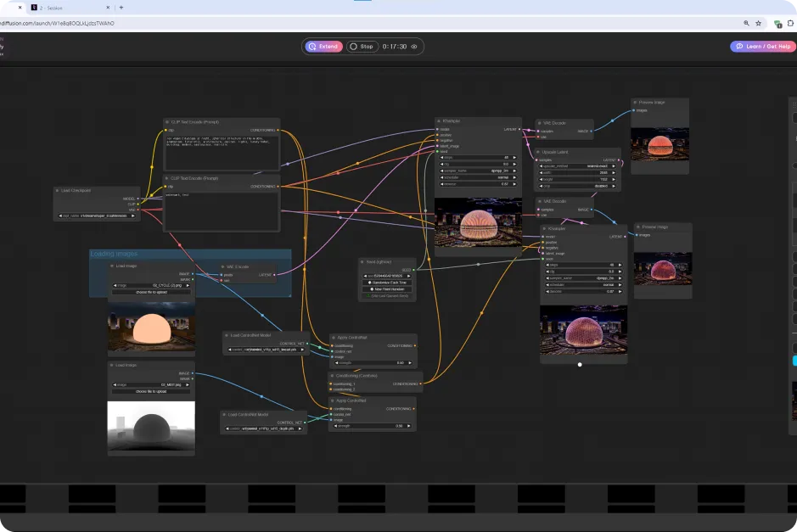Click the Stop session button
The image size is (797, 532).
pos(362,46)
